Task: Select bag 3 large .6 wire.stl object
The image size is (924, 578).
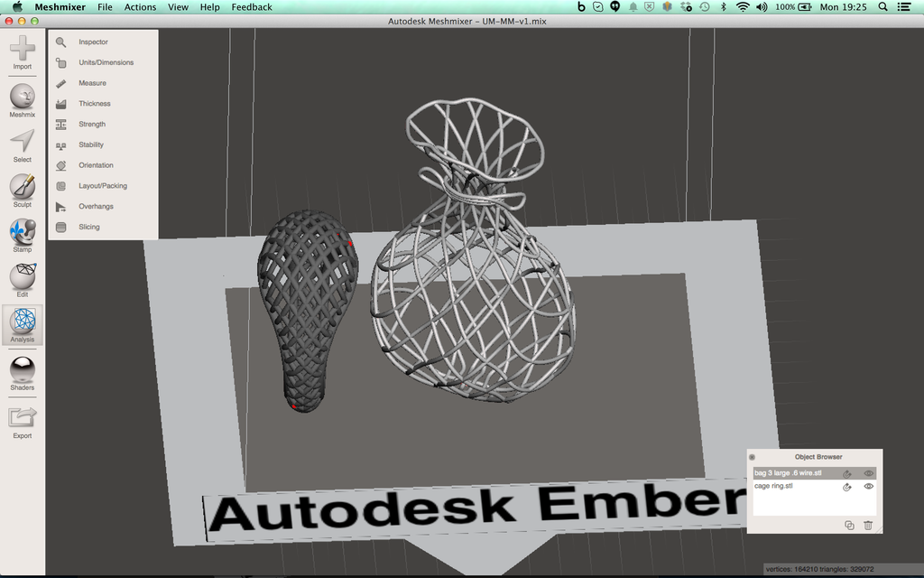Action: [815, 473]
